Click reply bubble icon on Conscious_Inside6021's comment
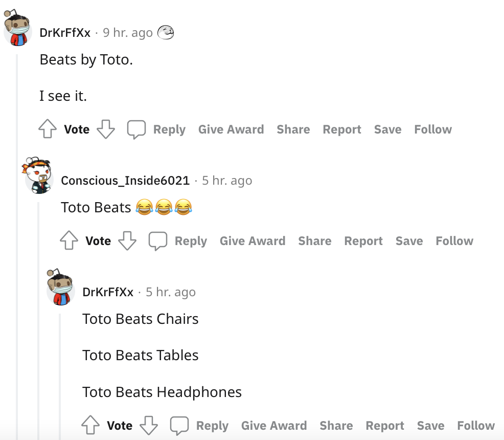Viewport: 504px width, 440px height. pos(158,241)
